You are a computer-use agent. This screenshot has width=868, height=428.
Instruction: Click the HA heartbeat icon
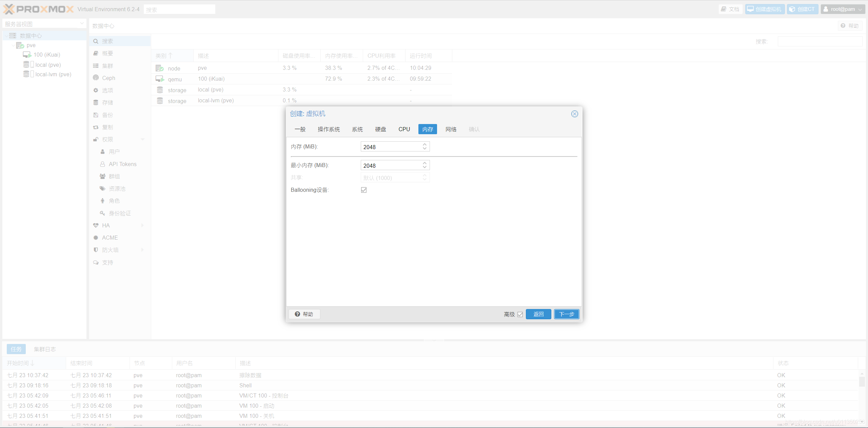pos(96,225)
